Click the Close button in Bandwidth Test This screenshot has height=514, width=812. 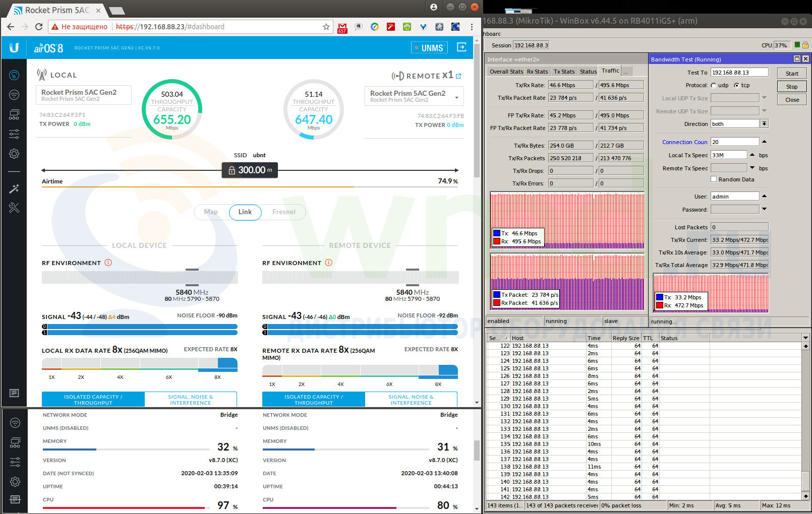pos(792,100)
